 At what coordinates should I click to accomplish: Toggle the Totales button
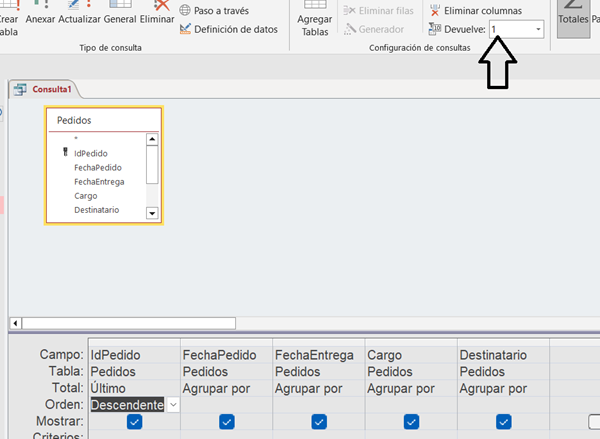tap(573, 17)
